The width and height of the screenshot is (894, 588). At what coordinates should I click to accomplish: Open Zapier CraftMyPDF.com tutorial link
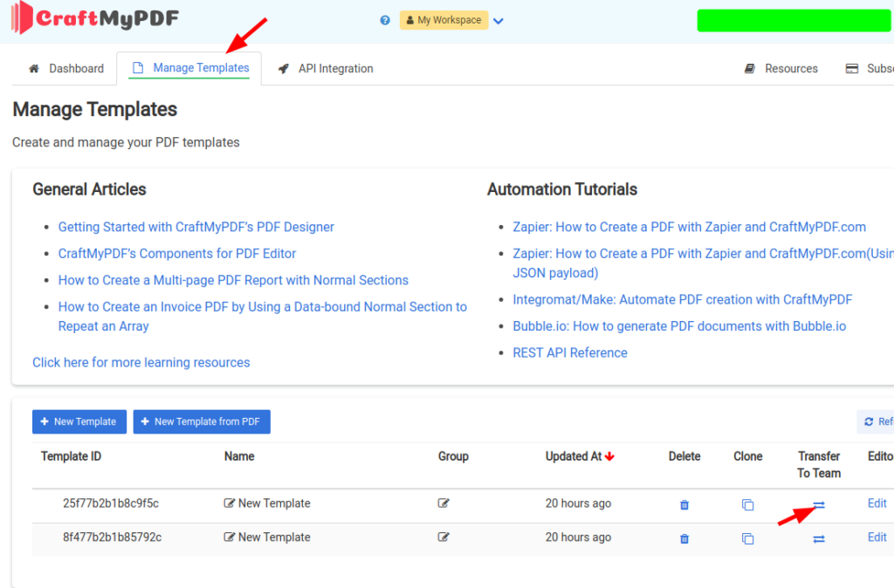coord(690,227)
